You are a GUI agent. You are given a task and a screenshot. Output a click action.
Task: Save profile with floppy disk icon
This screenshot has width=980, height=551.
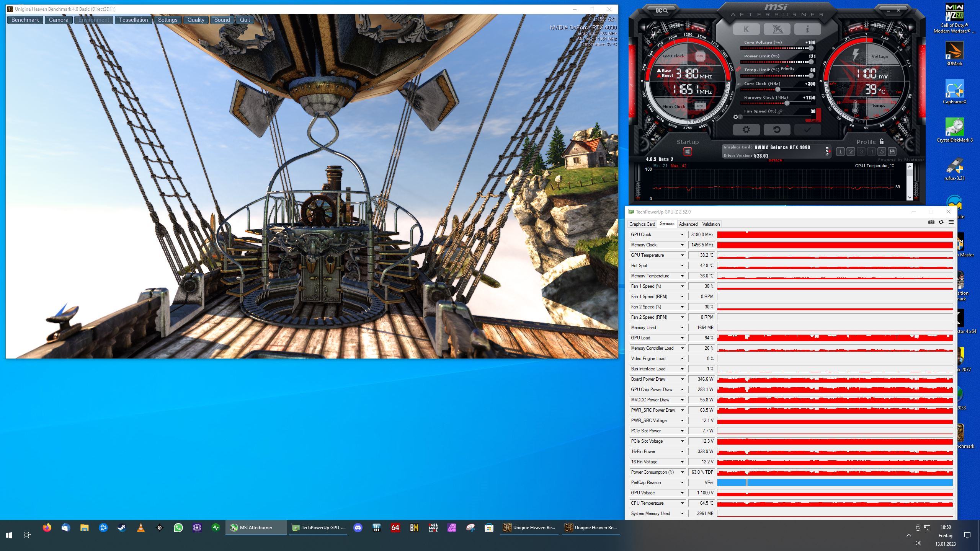point(892,152)
